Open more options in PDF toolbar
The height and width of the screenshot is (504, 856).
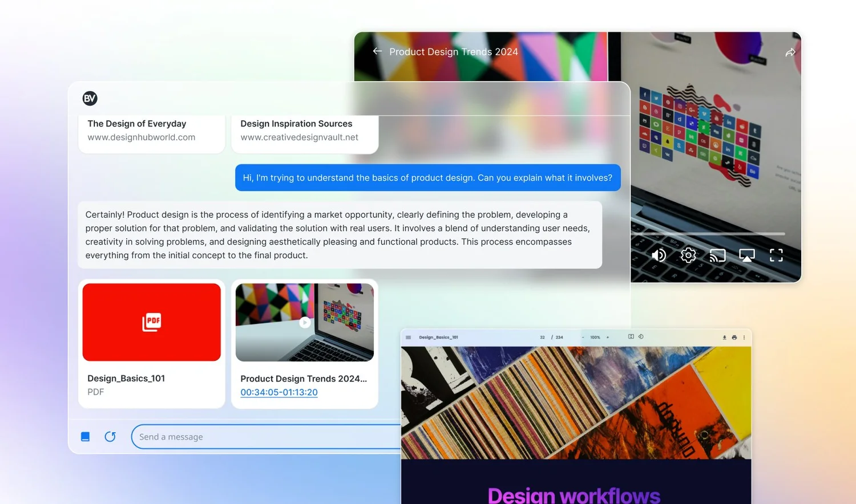(744, 338)
